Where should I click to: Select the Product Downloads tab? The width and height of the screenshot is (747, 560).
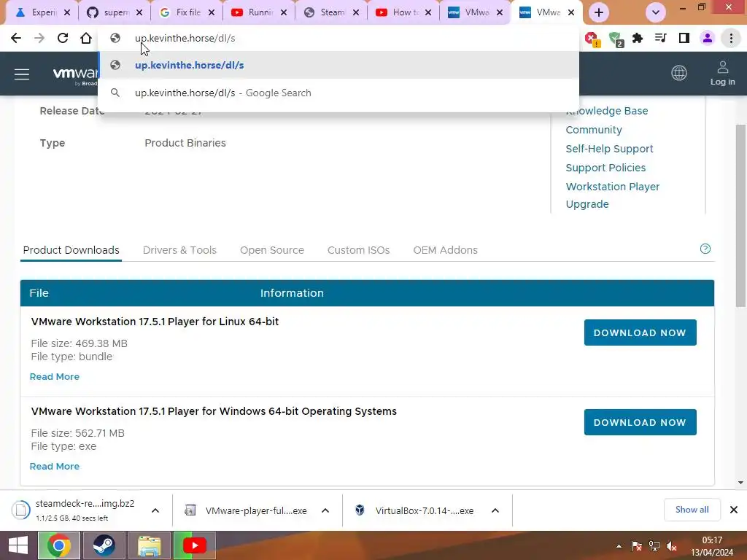click(71, 250)
